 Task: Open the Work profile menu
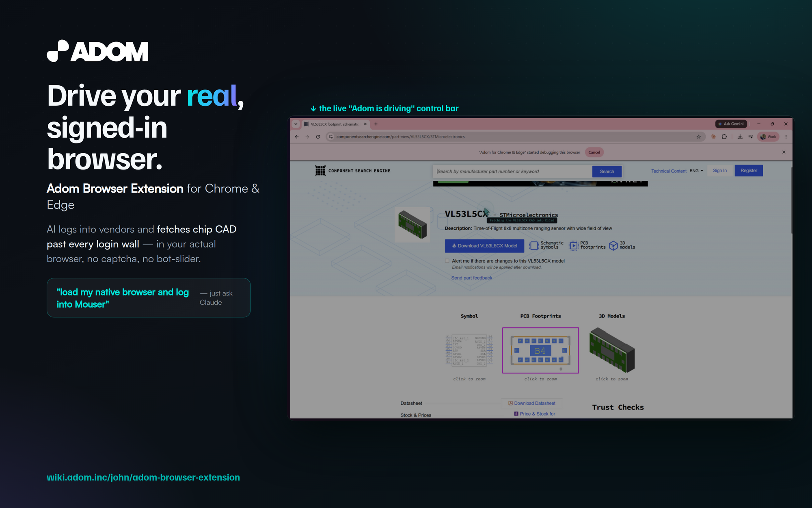tap(768, 137)
